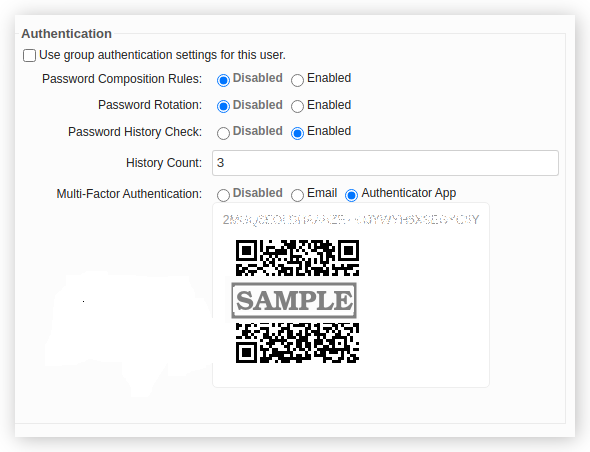Choose Disabled for Password History Check
Screen dimensions: 590x452
(x=223, y=133)
